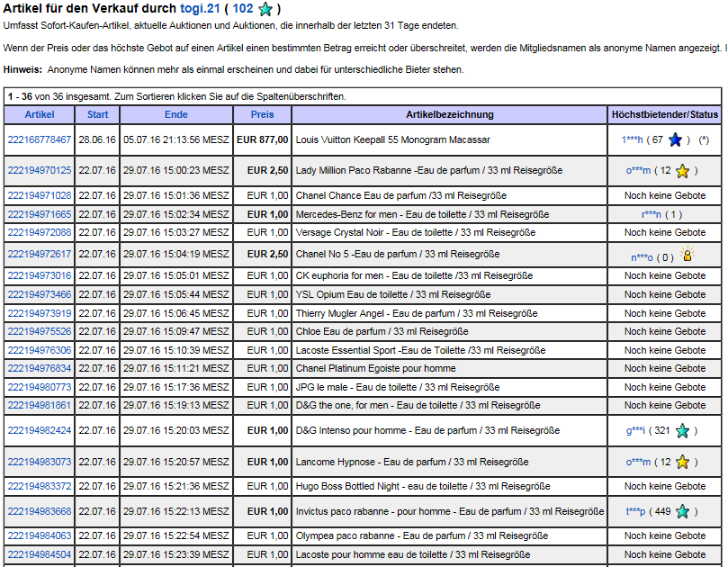This screenshot has width=728, height=567.
Task: Sort the table by Start column
Action: [x=97, y=114]
